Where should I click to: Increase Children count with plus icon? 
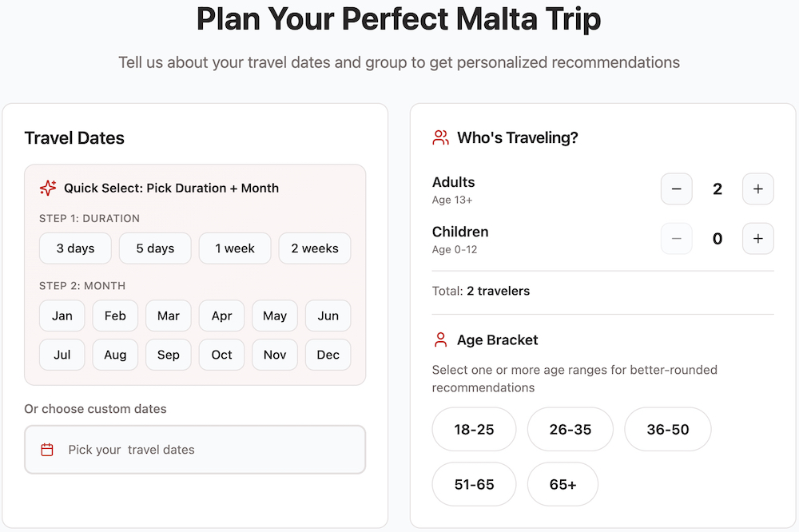click(x=757, y=239)
